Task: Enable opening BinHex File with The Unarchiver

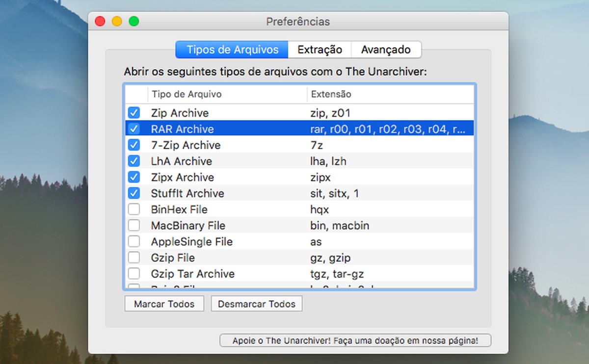Action: coord(134,209)
